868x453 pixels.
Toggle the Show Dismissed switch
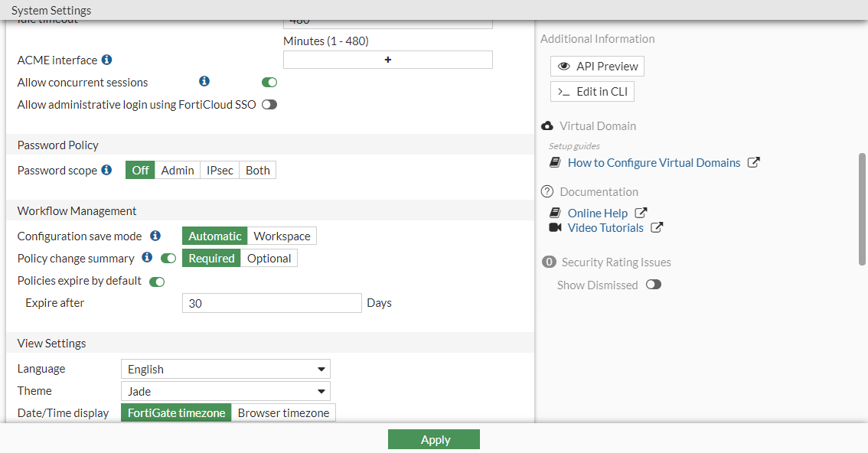654,285
